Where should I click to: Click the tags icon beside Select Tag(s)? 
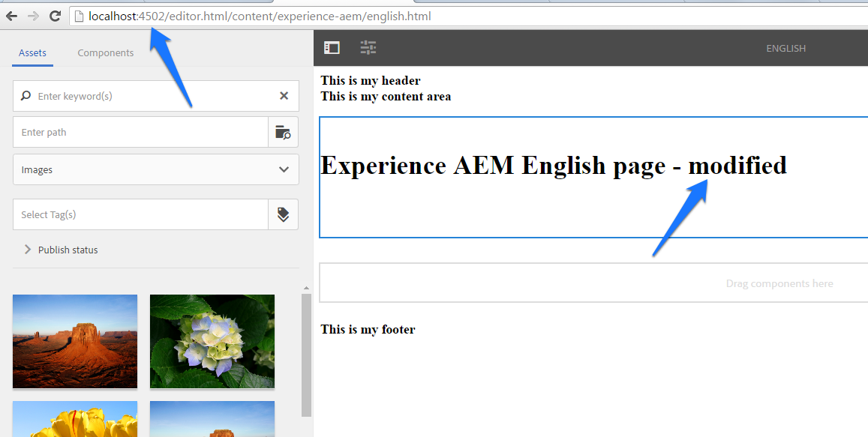click(x=283, y=214)
